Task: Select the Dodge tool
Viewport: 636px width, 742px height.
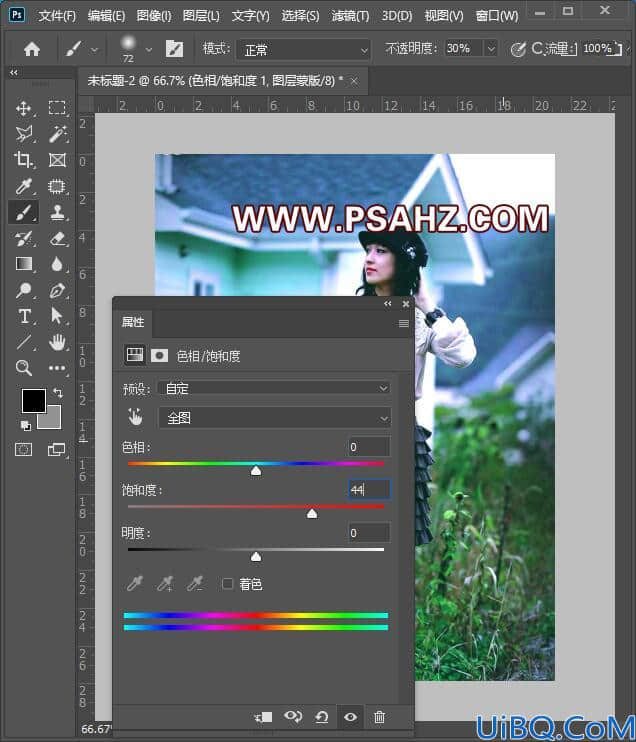Action: 24,290
